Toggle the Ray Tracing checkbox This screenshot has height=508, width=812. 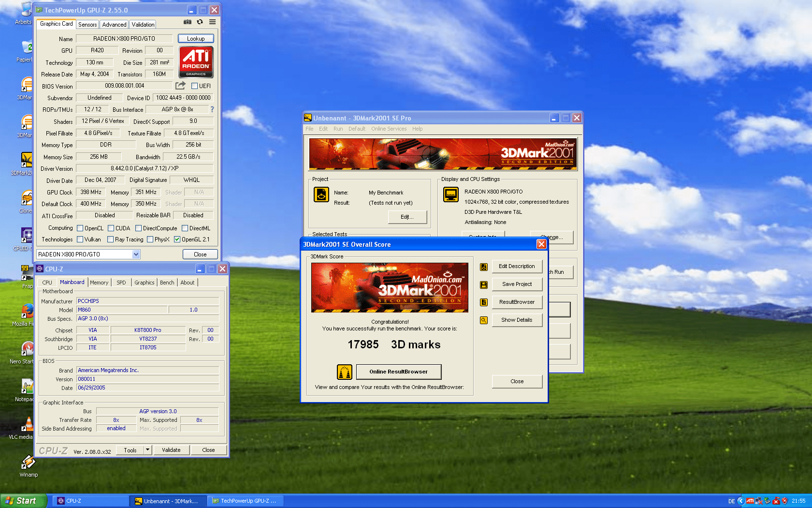[x=110, y=239]
